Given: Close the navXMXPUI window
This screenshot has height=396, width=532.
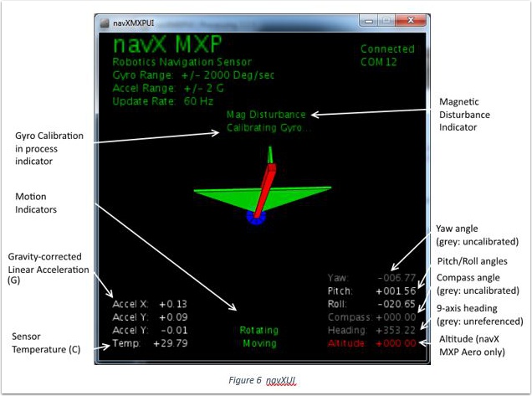Looking at the screenshot, I should pyautogui.click(x=411, y=21).
